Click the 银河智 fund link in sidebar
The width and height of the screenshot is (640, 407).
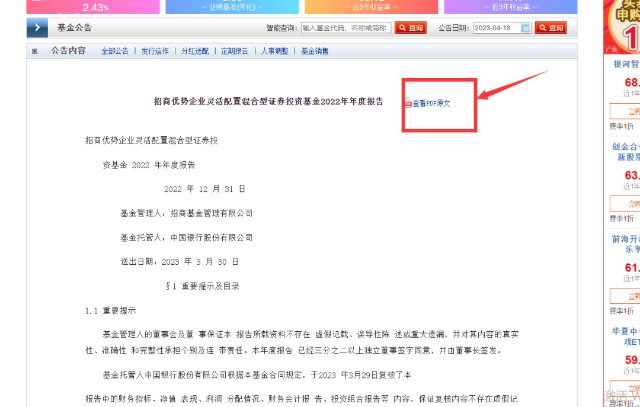[x=626, y=62]
